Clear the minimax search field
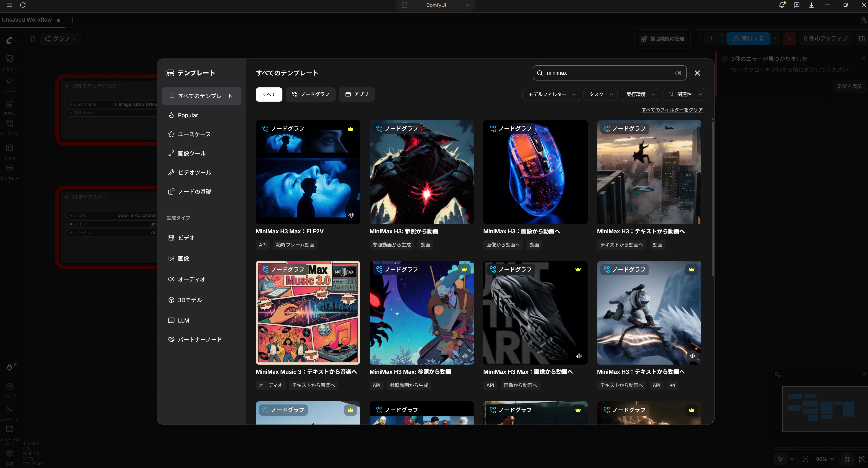The width and height of the screenshot is (868, 468). coord(678,73)
